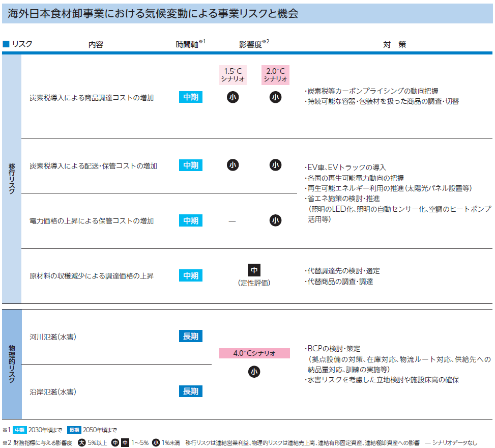Click the 小 icon for 電力価格の上昇 row
Viewport: 495px width, 448px height.
(x=275, y=220)
